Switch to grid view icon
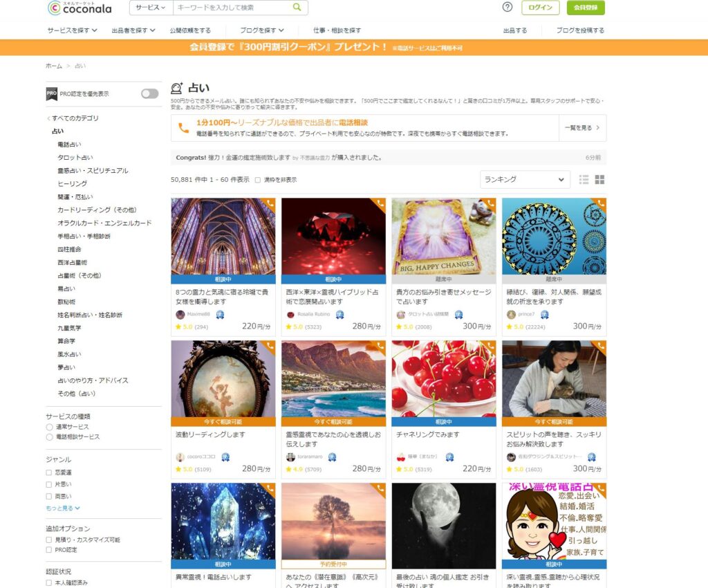Screen dimensions: 708x588 (x=599, y=179)
